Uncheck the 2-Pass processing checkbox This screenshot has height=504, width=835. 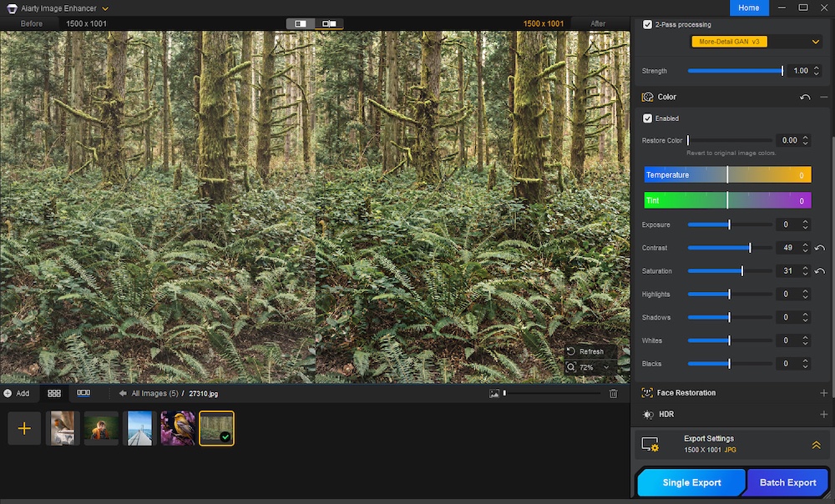click(647, 25)
